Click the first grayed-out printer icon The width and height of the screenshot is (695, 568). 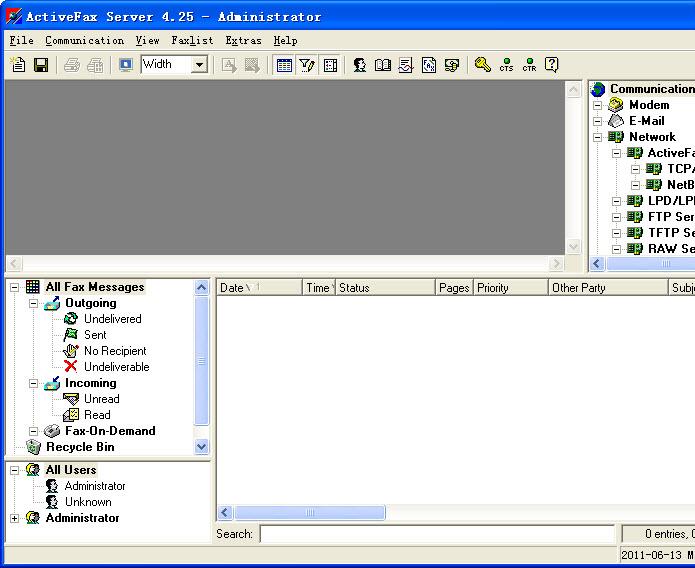coord(72,65)
